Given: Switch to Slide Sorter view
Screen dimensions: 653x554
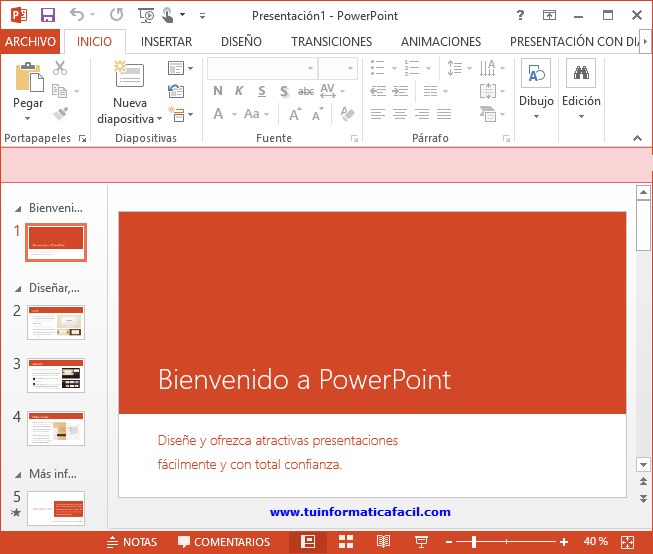Looking at the screenshot, I should coord(346,542).
